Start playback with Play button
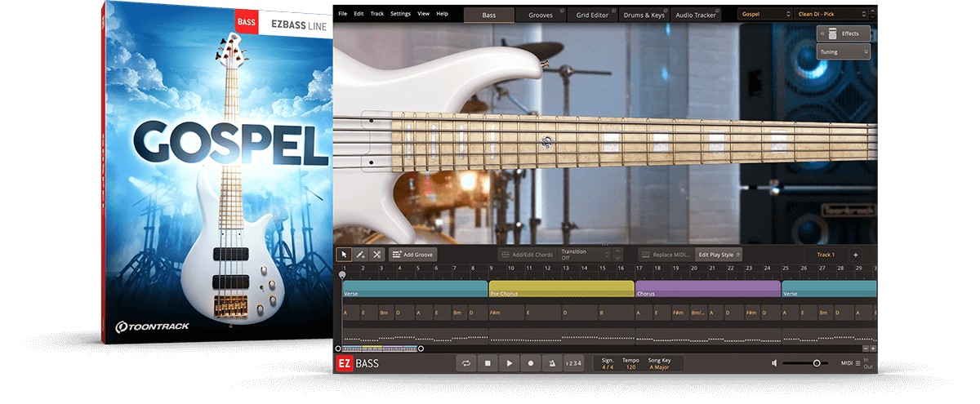Image resolution: width=980 pixels, height=404 pixels. (x=510, y=363)
